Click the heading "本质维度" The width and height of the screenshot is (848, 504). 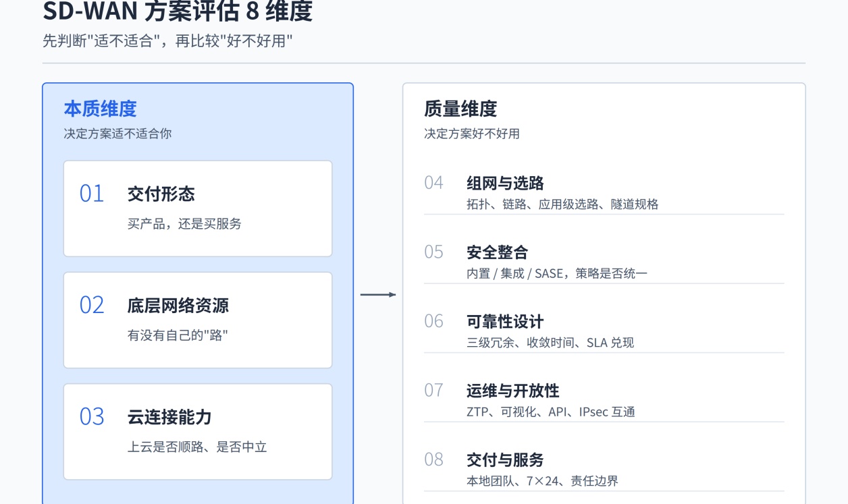(x=100, y=109)
